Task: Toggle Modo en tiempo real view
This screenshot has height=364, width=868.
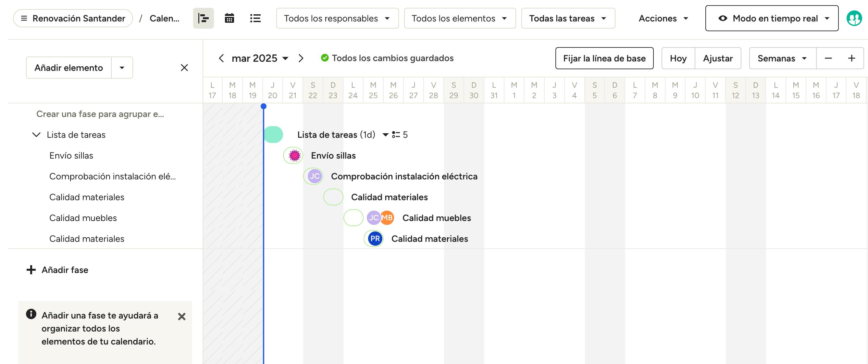Action: (771, 18)
